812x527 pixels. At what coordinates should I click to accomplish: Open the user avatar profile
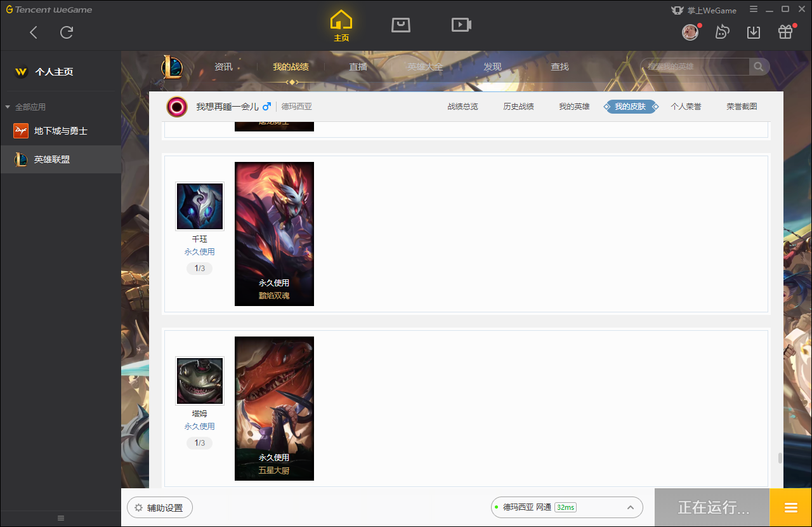690,32
